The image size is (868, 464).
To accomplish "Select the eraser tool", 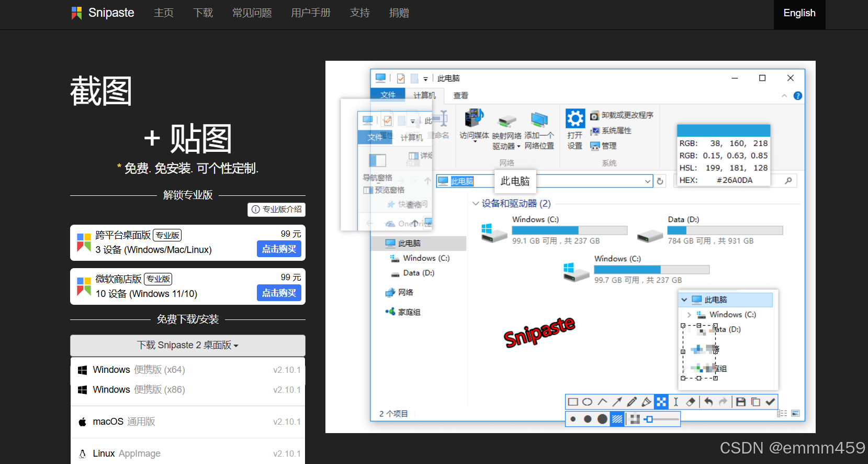I will tap(691, 402).
